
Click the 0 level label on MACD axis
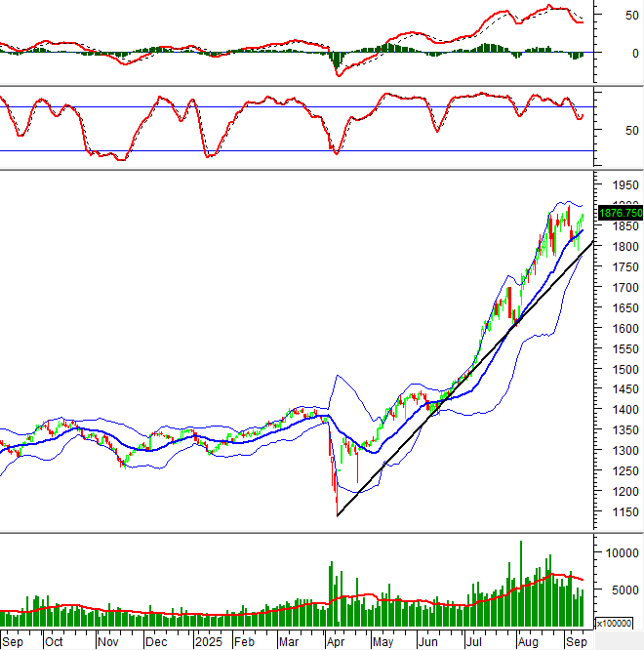coord(606,54)
